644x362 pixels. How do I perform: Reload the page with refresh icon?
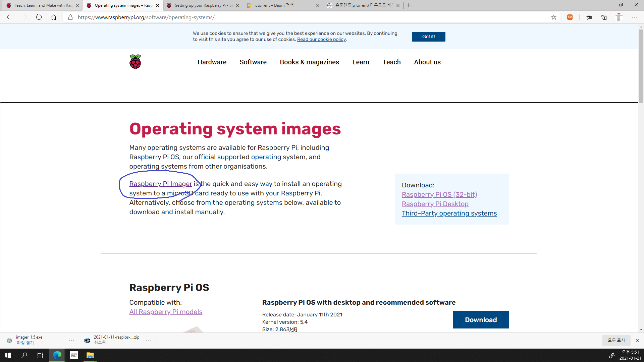pyautogui.click(x=39, y=17)
